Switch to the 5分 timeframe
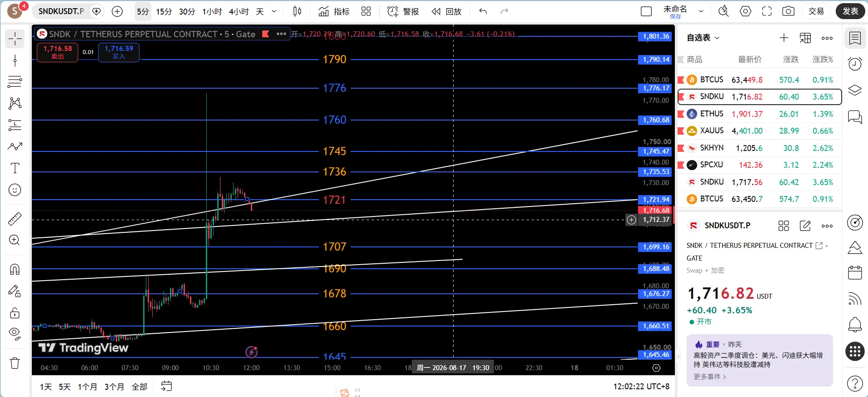 143,11
